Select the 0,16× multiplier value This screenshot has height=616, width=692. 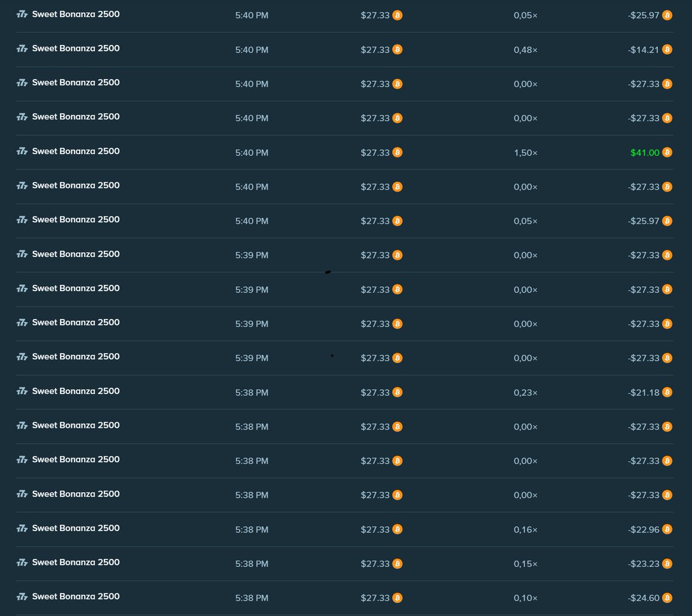click(525, 529)
